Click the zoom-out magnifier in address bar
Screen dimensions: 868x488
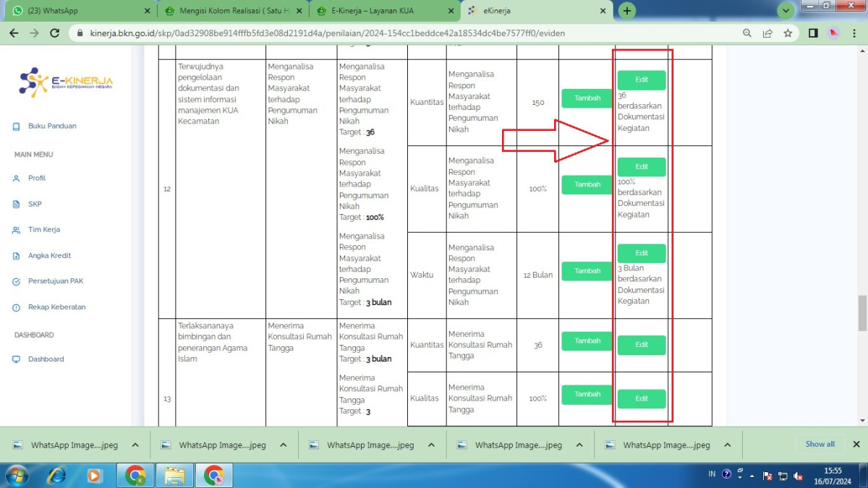747,33
